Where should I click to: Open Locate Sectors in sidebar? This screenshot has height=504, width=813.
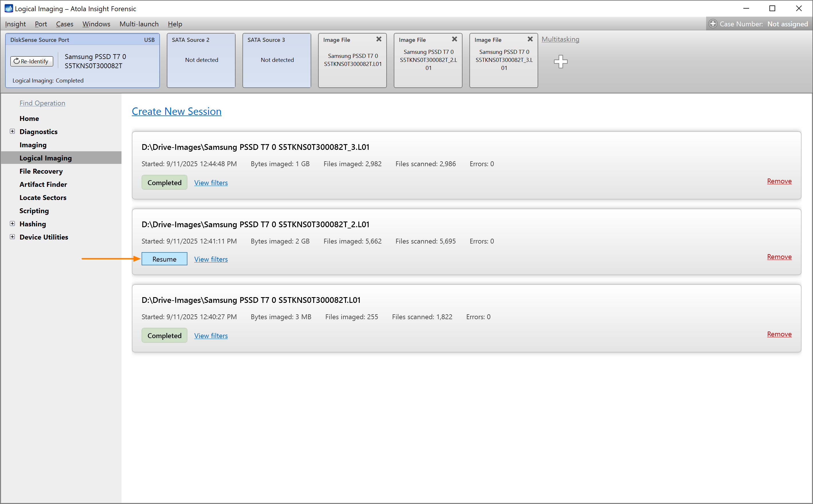tap(43, 198)
